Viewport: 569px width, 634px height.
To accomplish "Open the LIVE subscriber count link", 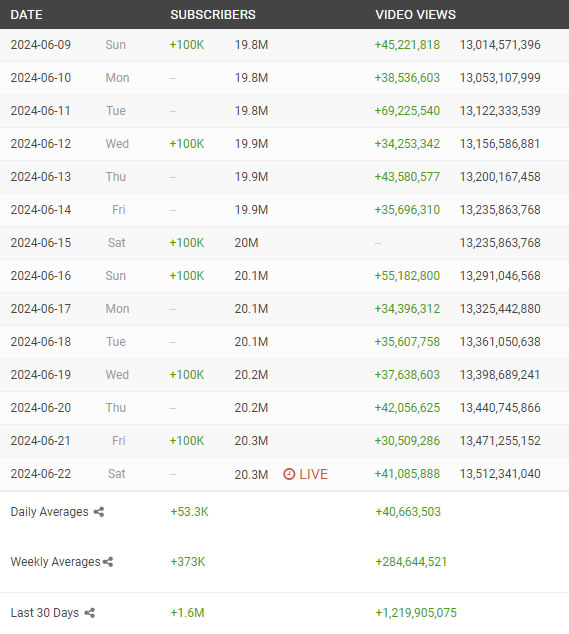I will point(305,474).
